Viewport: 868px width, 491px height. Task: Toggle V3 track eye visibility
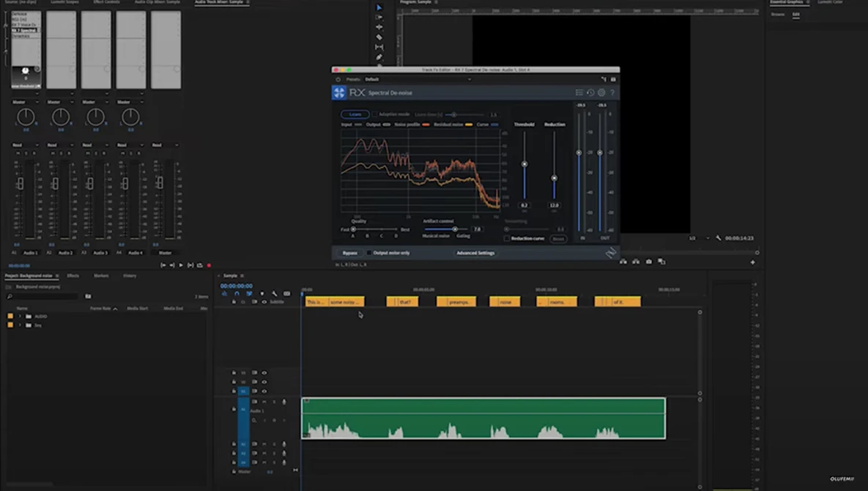click(264, 373)
